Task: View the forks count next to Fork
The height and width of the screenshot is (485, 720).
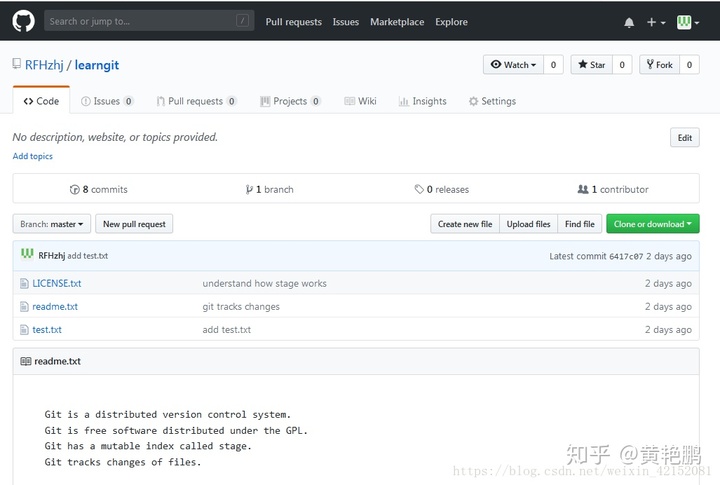Action: point(689,65)
